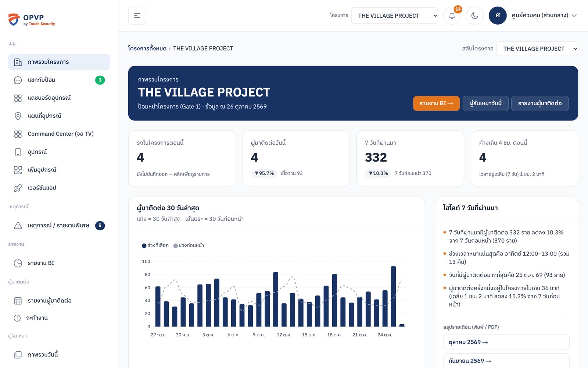Open the กะทำงาน sidebar item

[x=59, y=318]
